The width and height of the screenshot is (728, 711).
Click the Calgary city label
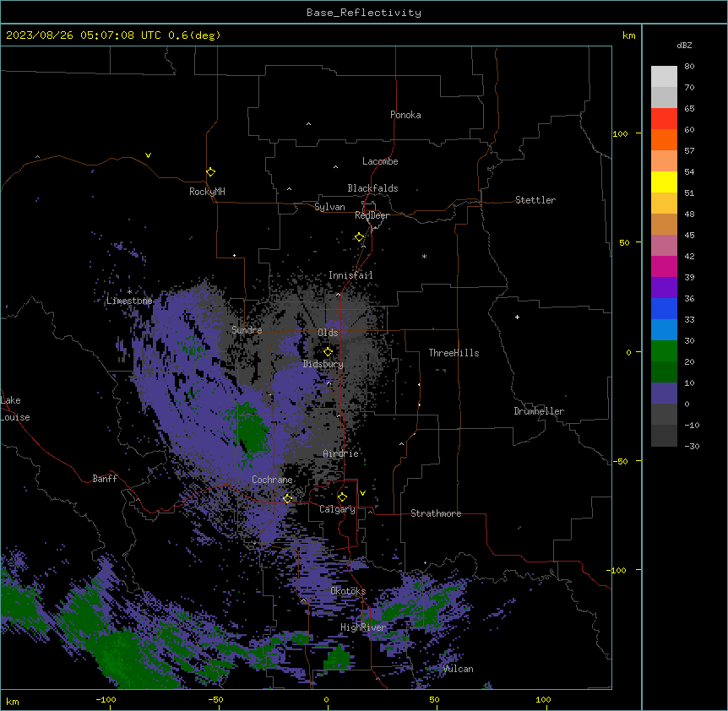(337, 509)
